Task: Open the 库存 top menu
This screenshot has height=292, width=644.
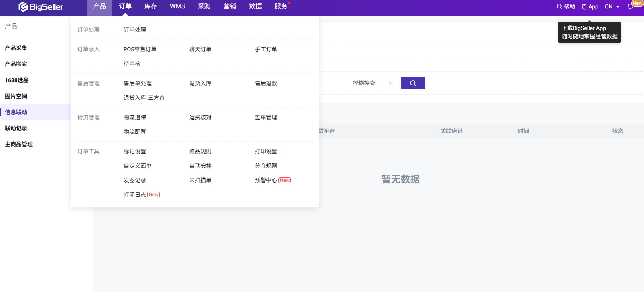Action: coord(151,6)
